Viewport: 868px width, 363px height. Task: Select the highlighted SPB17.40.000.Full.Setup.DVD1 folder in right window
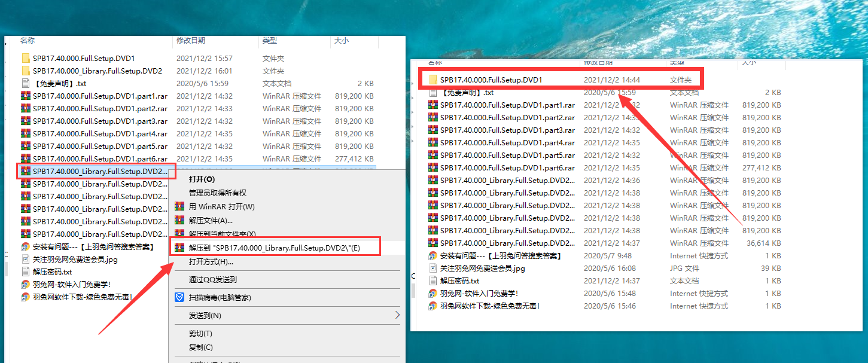491,80
